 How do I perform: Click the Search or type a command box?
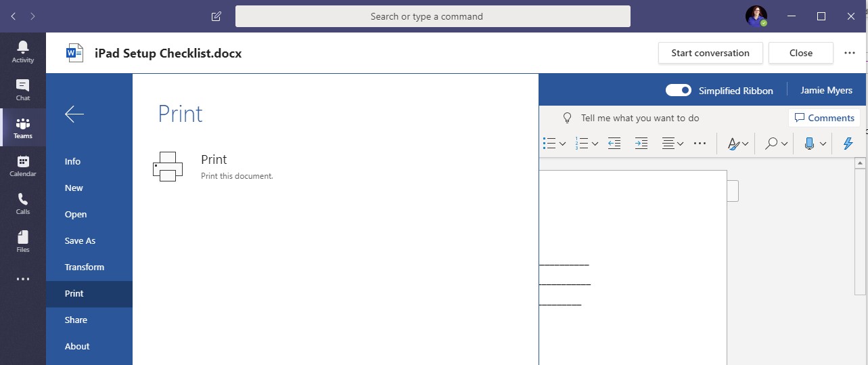pyautogui.click(x=433, y=16)
